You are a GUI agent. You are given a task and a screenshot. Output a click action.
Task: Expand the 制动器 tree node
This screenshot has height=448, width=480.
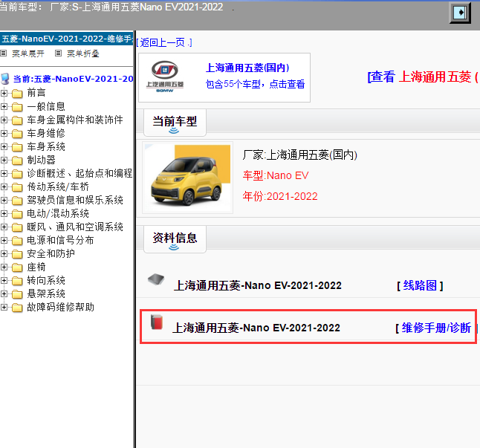click(4, 160)
